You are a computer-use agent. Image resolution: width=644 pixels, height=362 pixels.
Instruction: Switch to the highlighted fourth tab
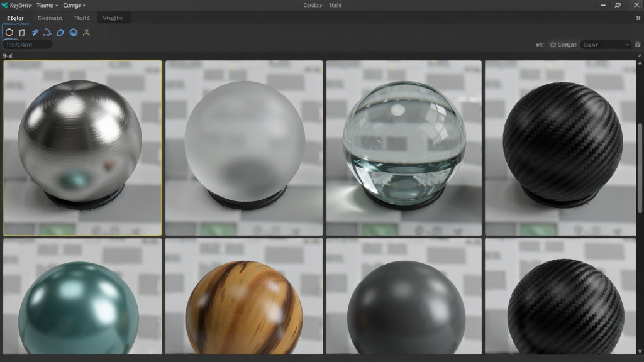[x=113, y=18]
